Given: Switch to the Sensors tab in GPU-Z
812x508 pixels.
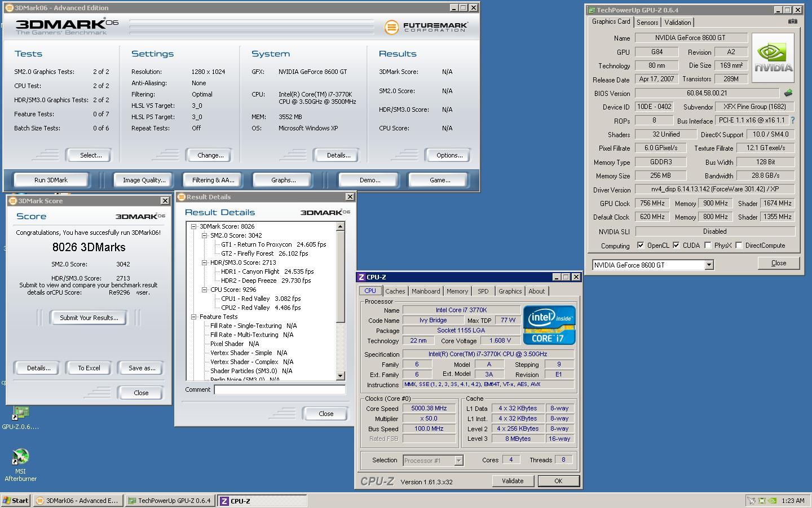Looking at the screenshot, I should (x=647, y=22).
